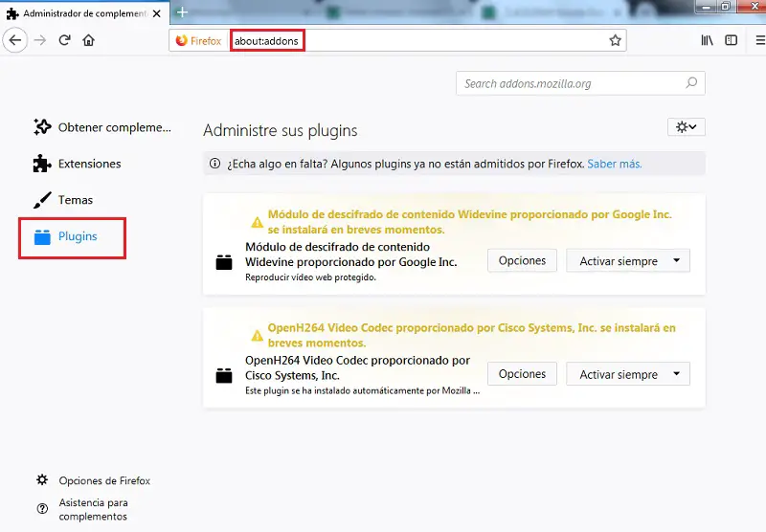This screenshot has height=532, width=766.
Task: Open the Library toolbar icon
Action: click(707, 40)
